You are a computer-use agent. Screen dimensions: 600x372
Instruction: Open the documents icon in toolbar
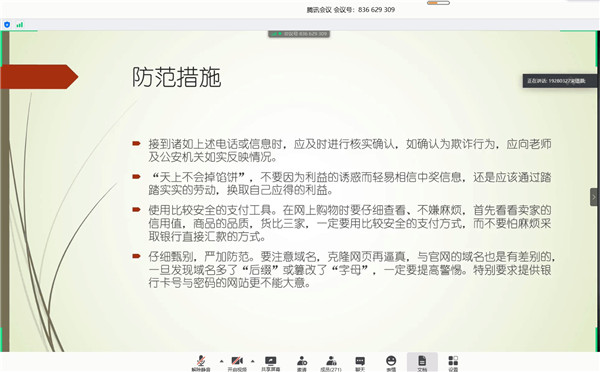coord(422,363)
